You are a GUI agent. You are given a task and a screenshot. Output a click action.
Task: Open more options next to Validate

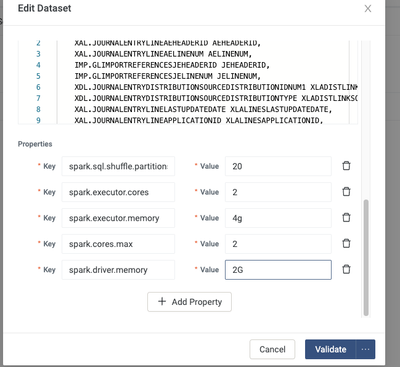coord(365,349)
